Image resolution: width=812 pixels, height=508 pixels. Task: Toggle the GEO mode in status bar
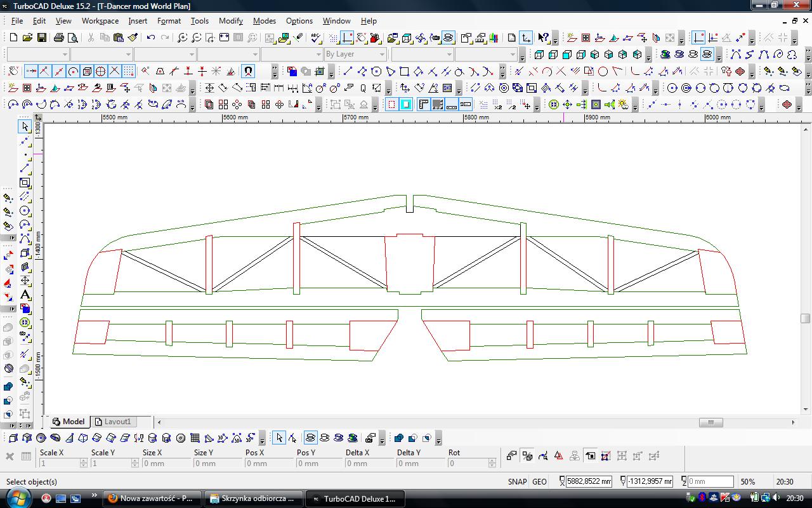539,481
